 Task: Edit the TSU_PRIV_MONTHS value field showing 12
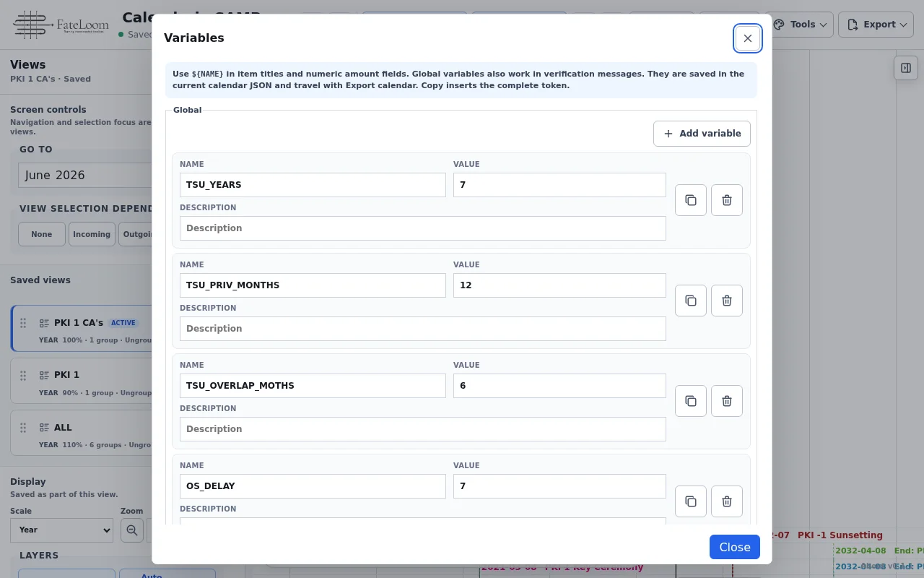coord(559,285)
